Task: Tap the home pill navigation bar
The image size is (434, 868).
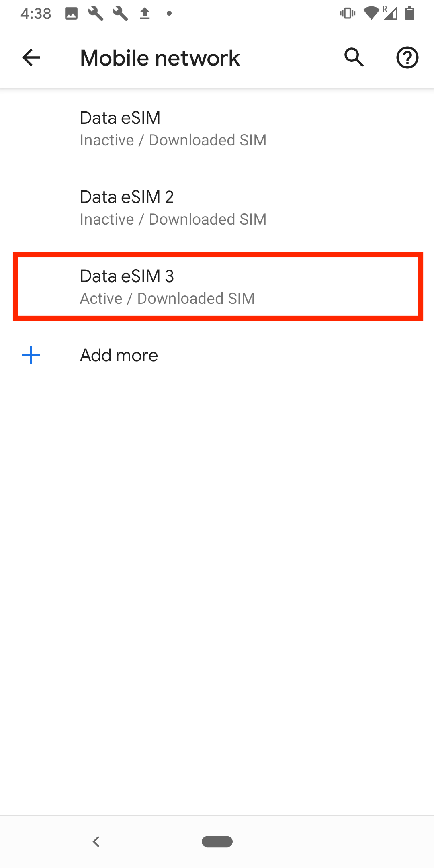Action: point(217,841)
